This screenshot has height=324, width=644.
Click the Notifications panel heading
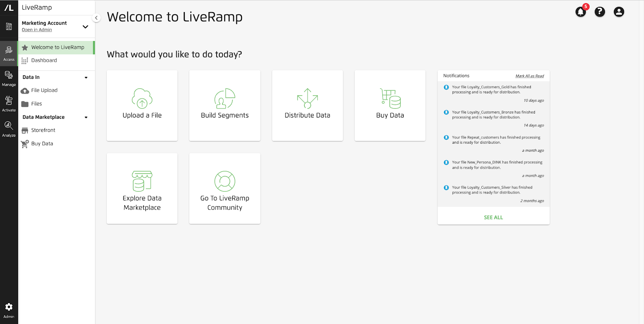pos(456,76)
